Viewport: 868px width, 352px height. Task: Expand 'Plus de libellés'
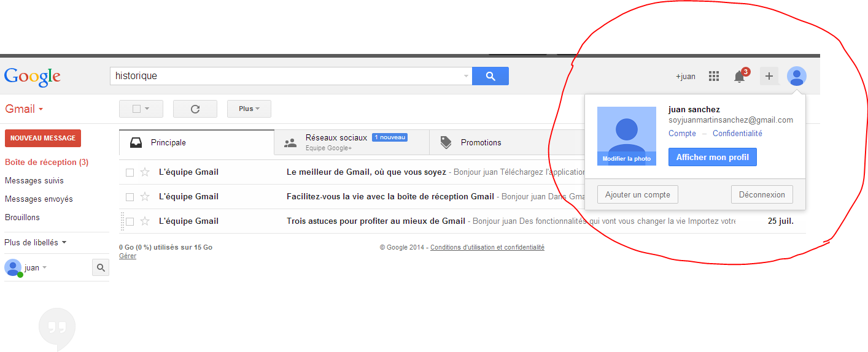point(36,242)
